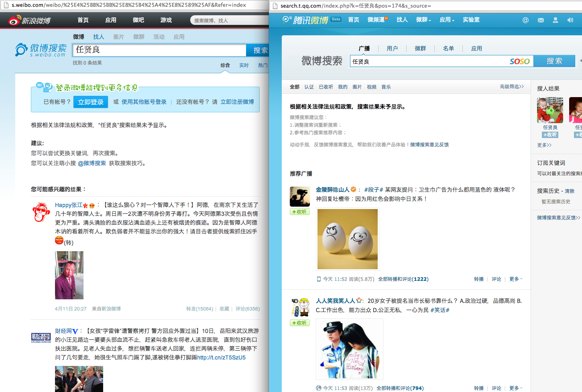582x392 pixels.
Task: Click the device icon beside 今天 11:52
Action: [319, 279]
